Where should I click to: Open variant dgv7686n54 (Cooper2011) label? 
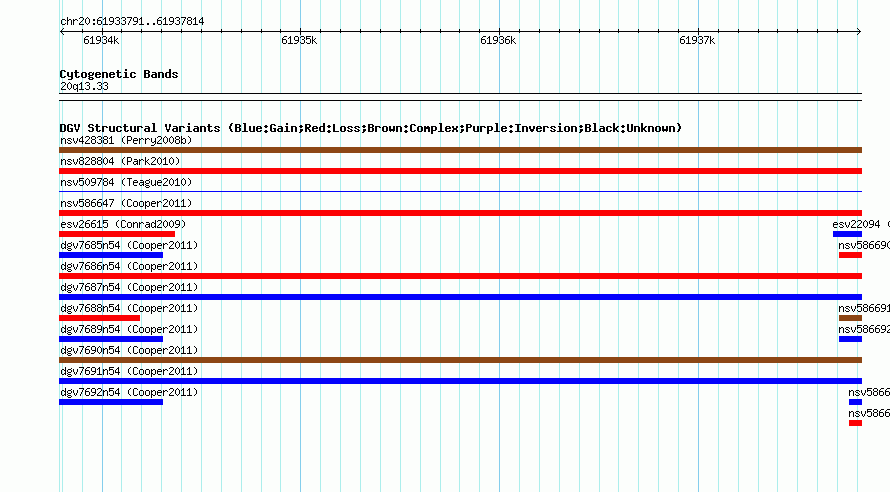(129, 266)
